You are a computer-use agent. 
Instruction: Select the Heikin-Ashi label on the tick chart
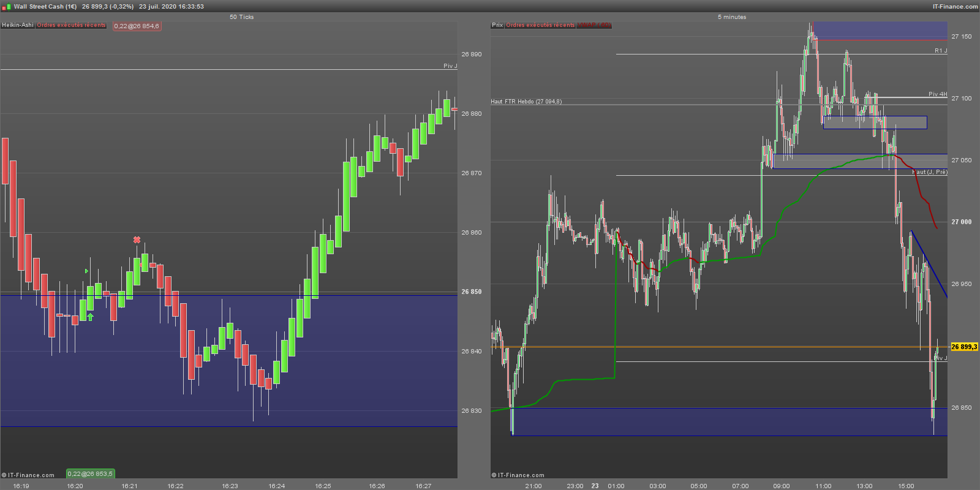[18, 25]
